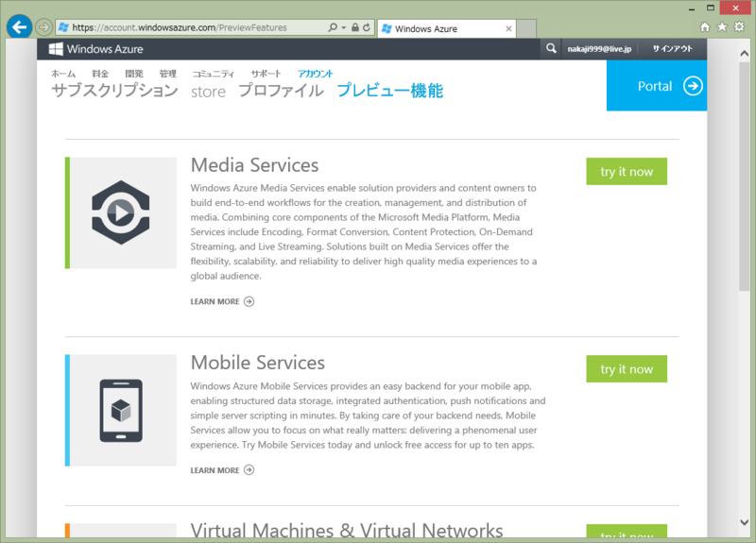Image resolution: width=756 pixels, height=543 pixels.
Task: Click the site search magnifier in header
Action: 551,49
